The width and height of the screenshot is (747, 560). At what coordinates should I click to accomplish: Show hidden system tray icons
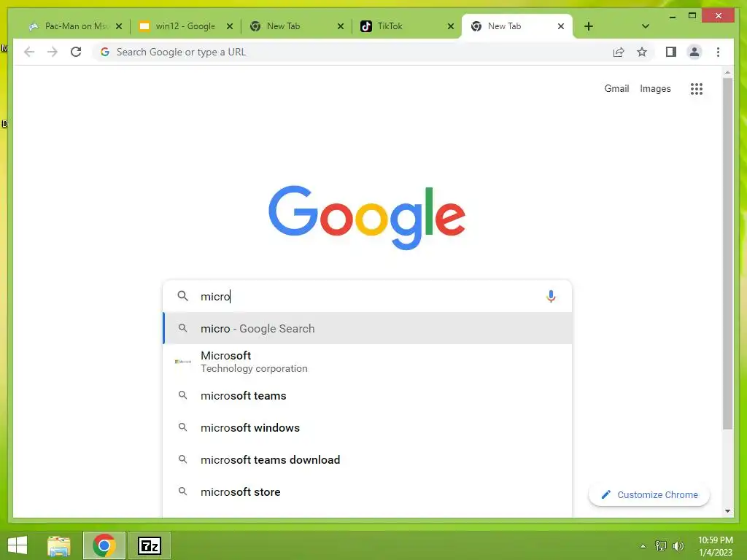(643, 546)
